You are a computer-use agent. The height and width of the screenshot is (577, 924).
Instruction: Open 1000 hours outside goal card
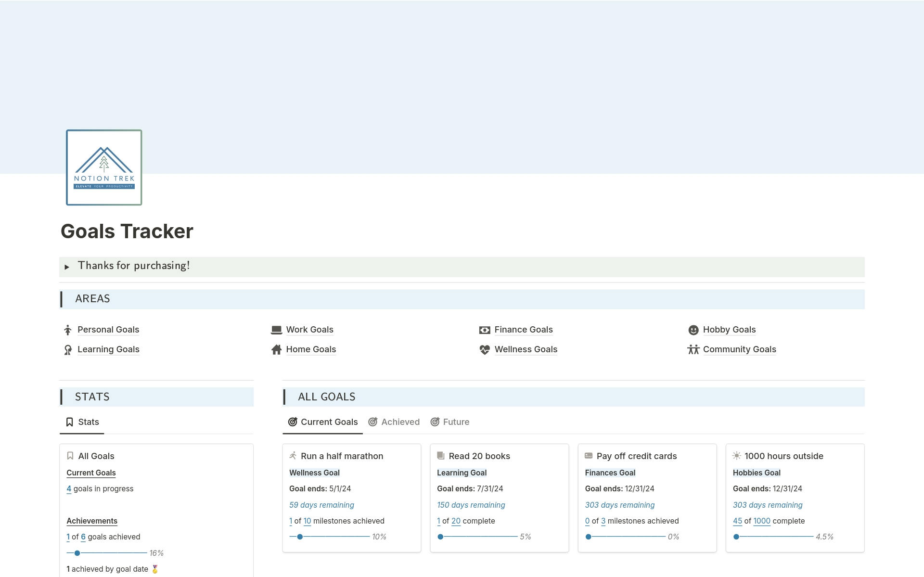[783, 456]
